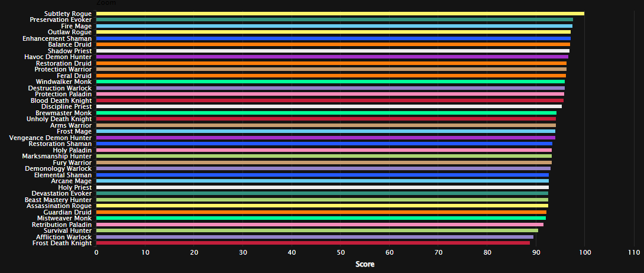Click the Outlaw Rogue bar

[333, 32]
